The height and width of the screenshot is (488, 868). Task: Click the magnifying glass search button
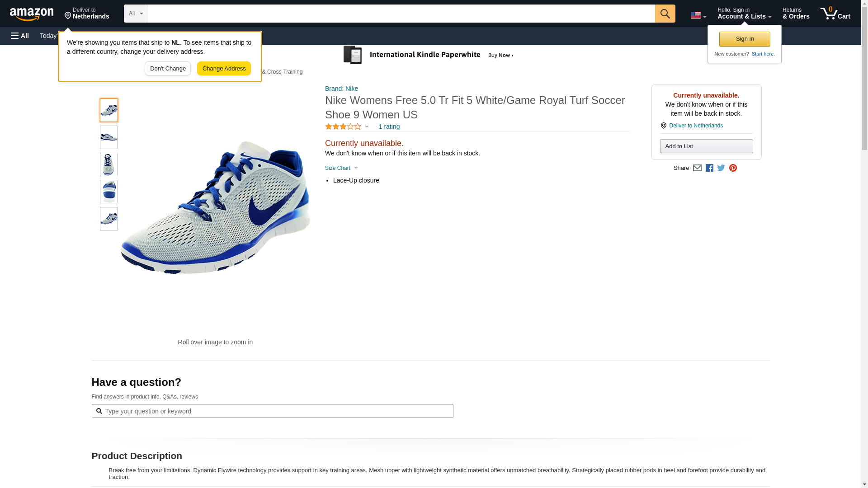click(665, 14)
